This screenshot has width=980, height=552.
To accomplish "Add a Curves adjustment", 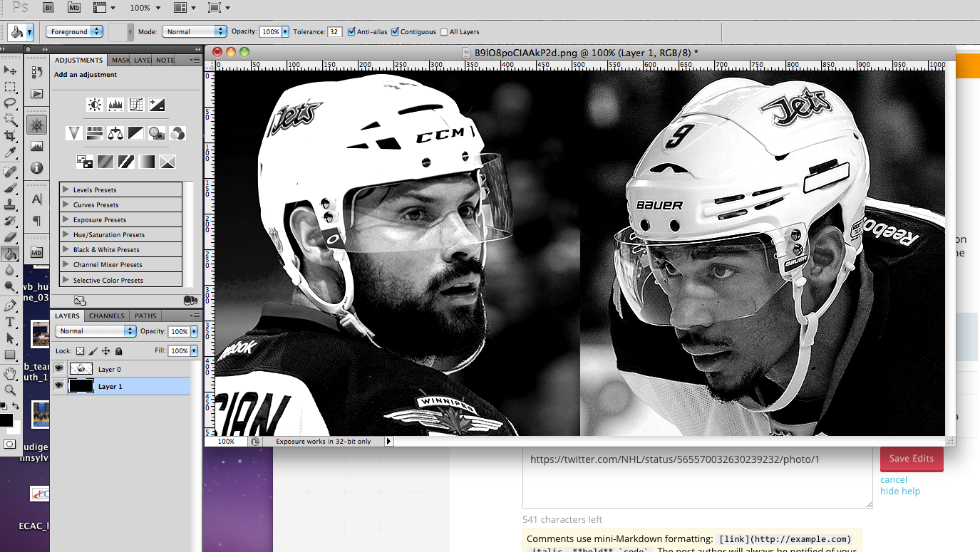I will pos(136,105).
